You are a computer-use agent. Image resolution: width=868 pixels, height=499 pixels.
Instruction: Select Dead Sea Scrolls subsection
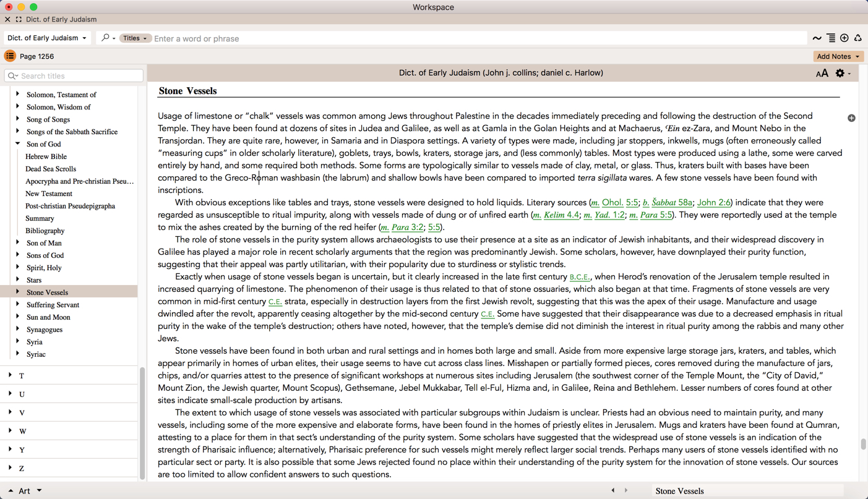(51, 169)
